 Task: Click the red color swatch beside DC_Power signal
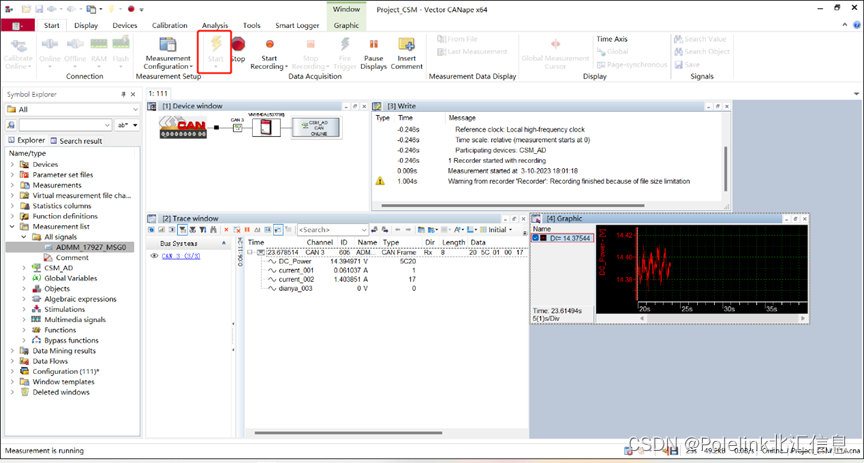[x=543, y=238]
